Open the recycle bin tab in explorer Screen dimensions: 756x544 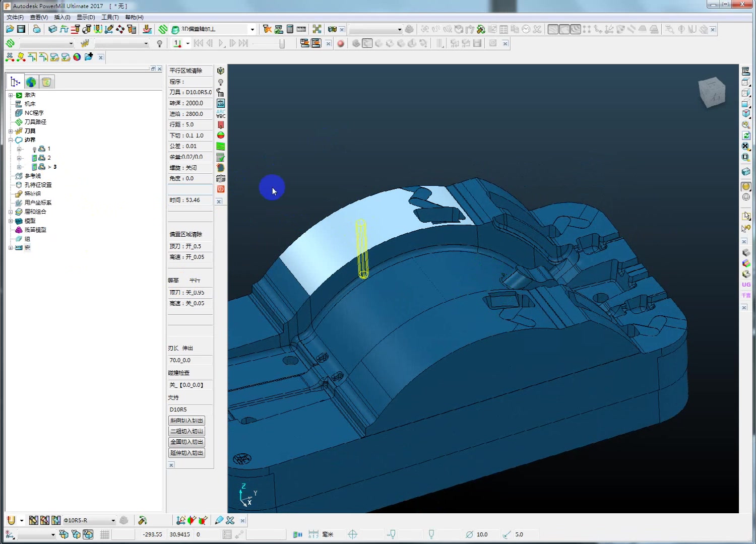[46, 82]
